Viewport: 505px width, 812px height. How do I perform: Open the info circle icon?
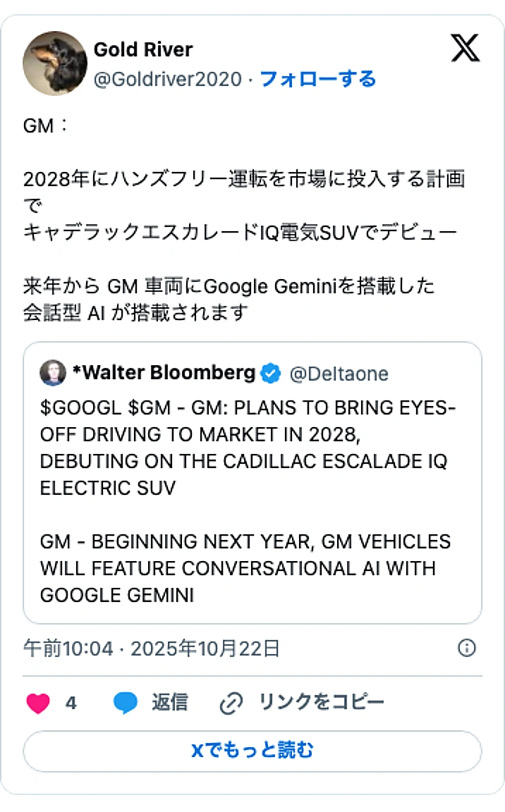click(x=466, y=648)
